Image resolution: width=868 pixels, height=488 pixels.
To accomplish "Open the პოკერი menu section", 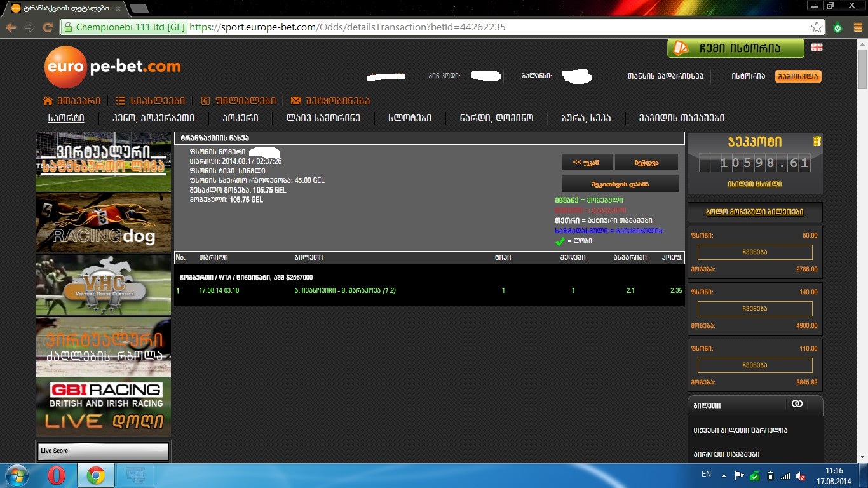I will [x=240, y=118].
